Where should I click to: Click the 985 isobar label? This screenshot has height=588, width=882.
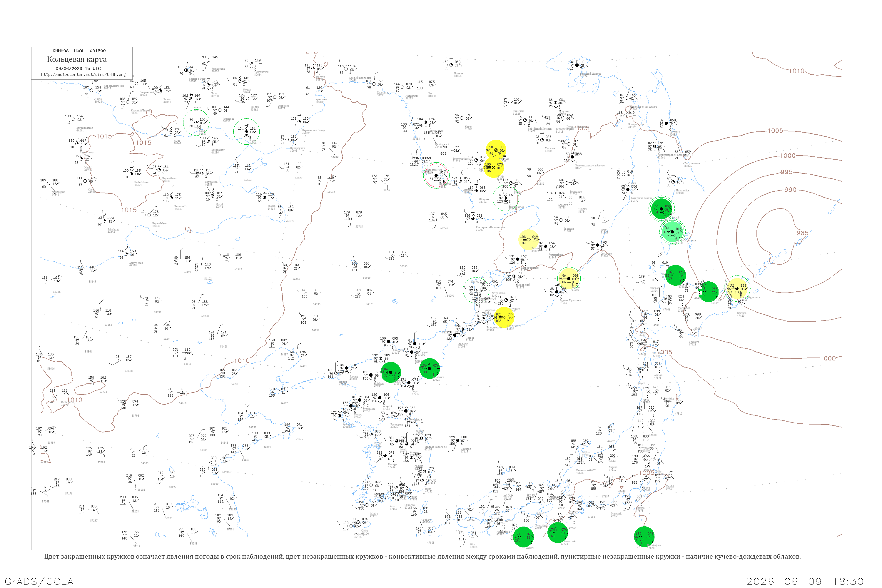[x=802, y=233]
